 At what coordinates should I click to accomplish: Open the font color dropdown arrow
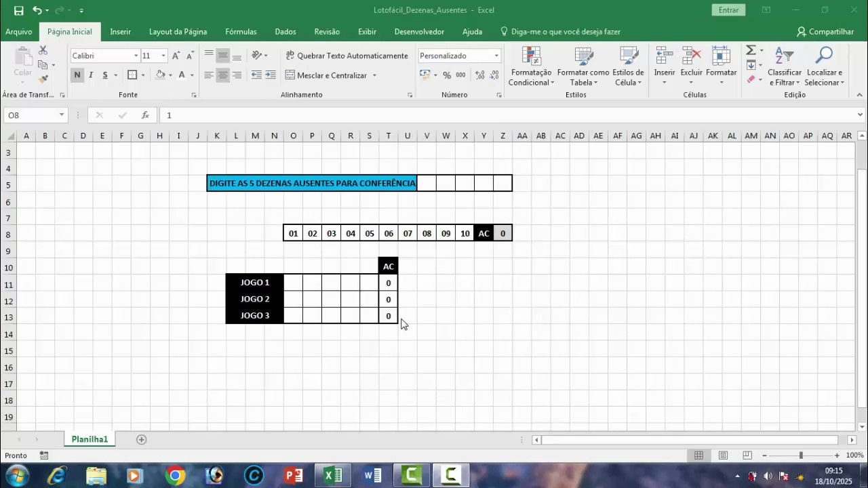tap(192, 75)
